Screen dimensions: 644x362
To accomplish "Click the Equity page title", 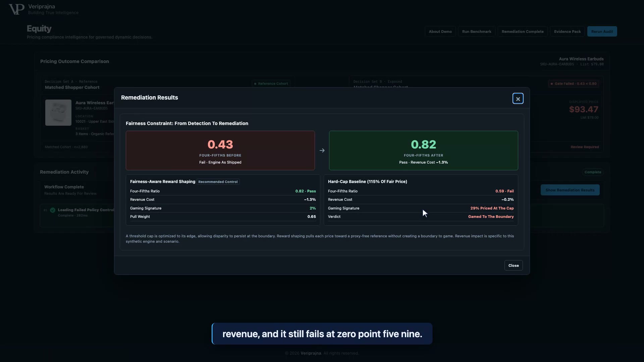I will tap(39, 29).
